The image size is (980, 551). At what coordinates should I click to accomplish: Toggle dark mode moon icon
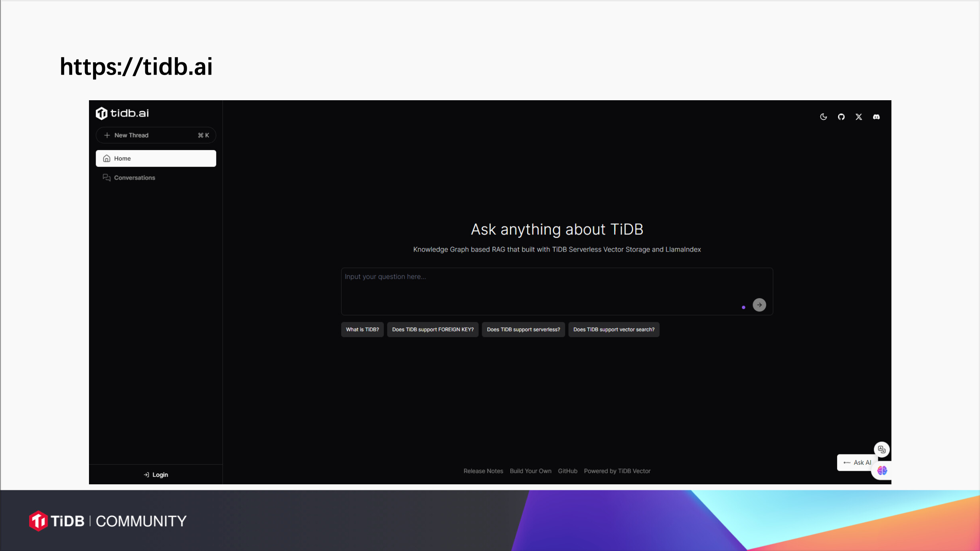click(x=823, y=117)
